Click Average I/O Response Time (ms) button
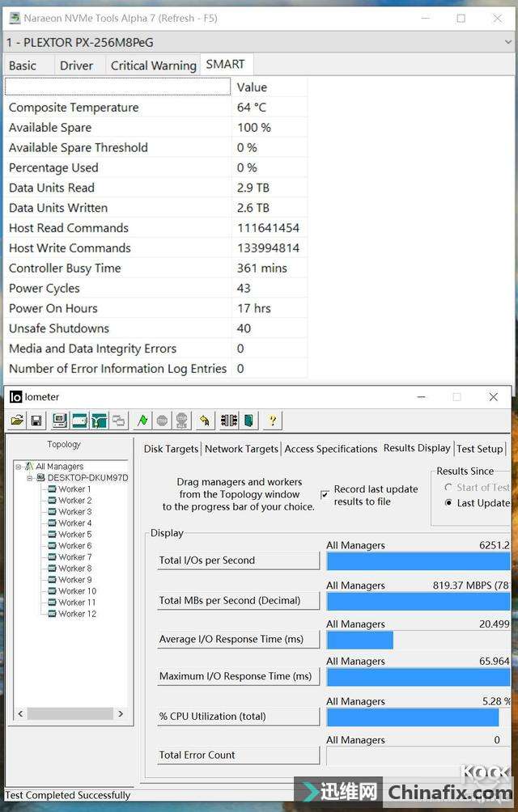The width and height of the screenshot is (518, 812). tap(238, 640)
